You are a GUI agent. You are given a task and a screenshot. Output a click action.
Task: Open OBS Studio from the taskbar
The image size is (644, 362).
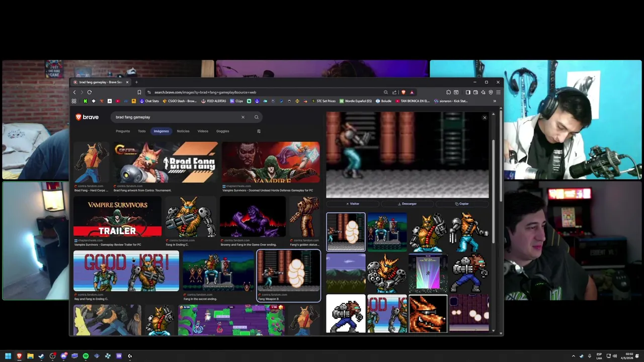[52, 356]
